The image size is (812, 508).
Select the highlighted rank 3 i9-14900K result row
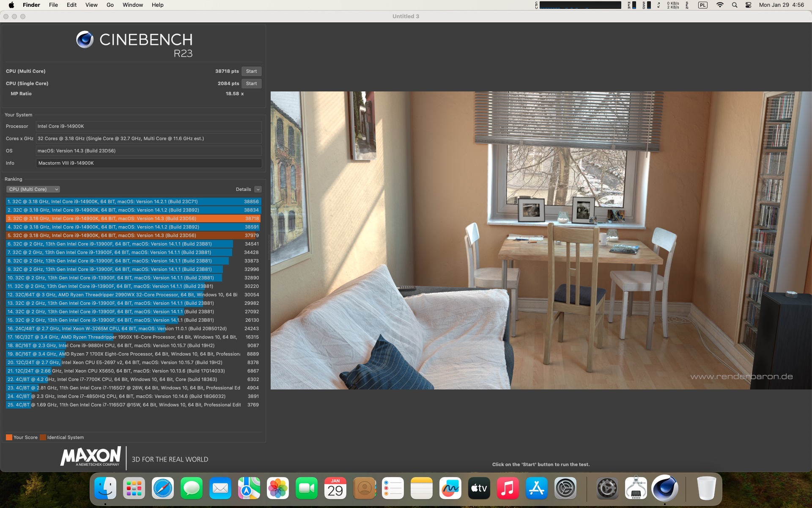[133, 218]
